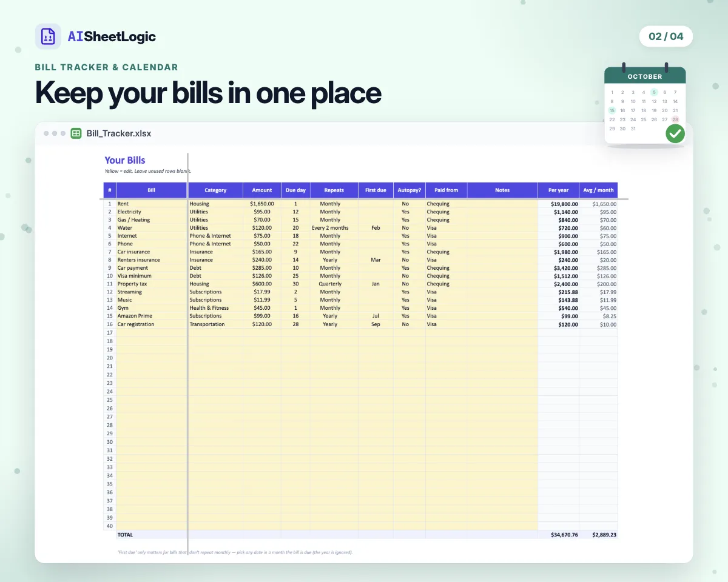Select the Bill_Tracker.xlsx file title
The width and height of the screenshot is (728, 582).
point(119,133)
